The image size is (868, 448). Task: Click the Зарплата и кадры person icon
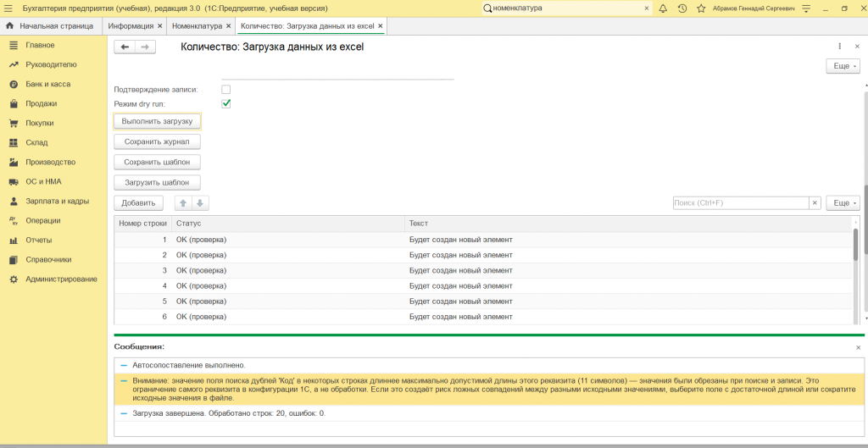[x=14, y=202]
